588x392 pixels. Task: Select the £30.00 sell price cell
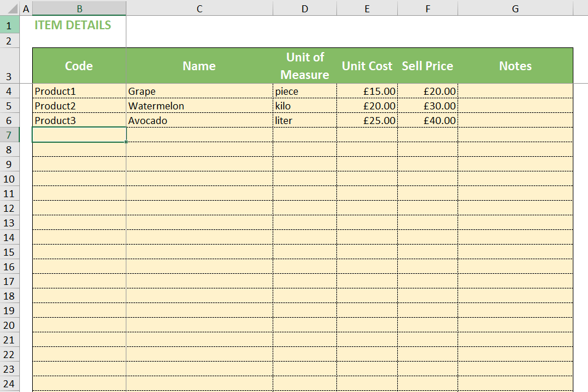428,106
